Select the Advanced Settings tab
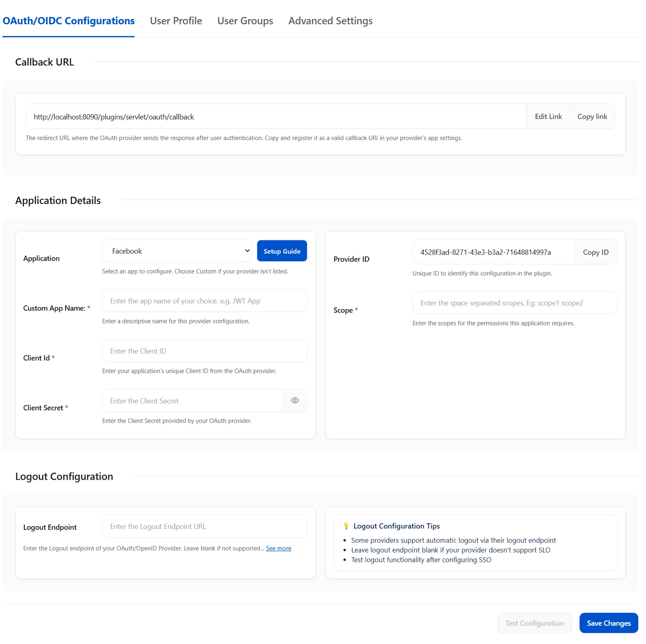 [330, 21]
